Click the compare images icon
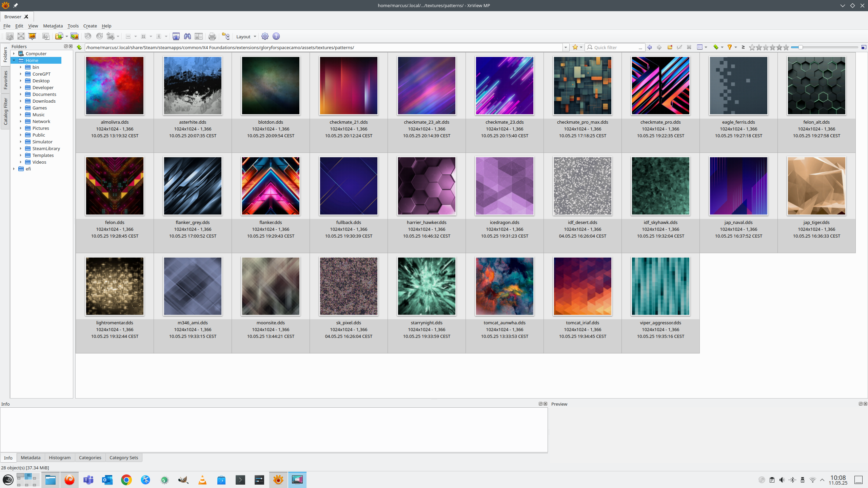 (x=199, y=36)
